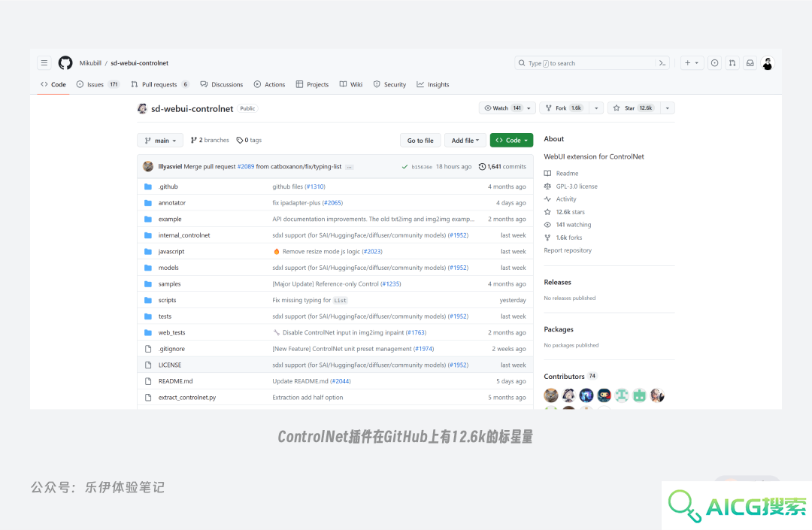812x530 pixels.
Task: Switch to the Code tab
Action: [53, 84]
